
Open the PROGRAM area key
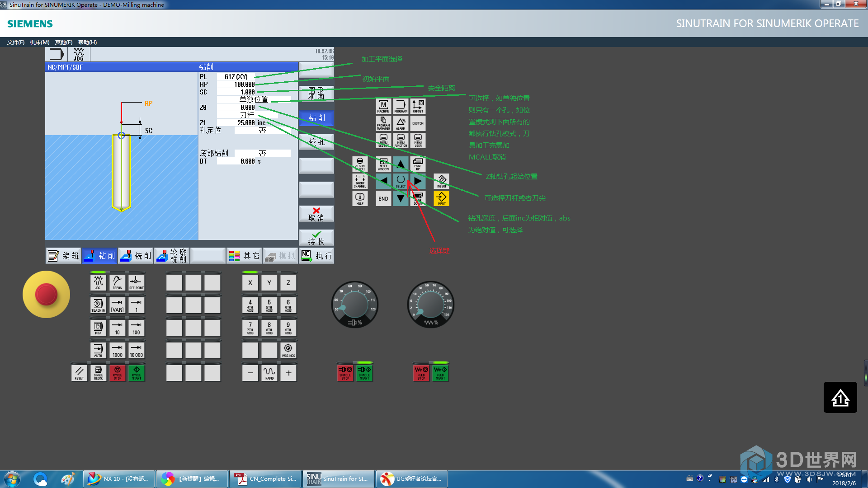(401, 107)
